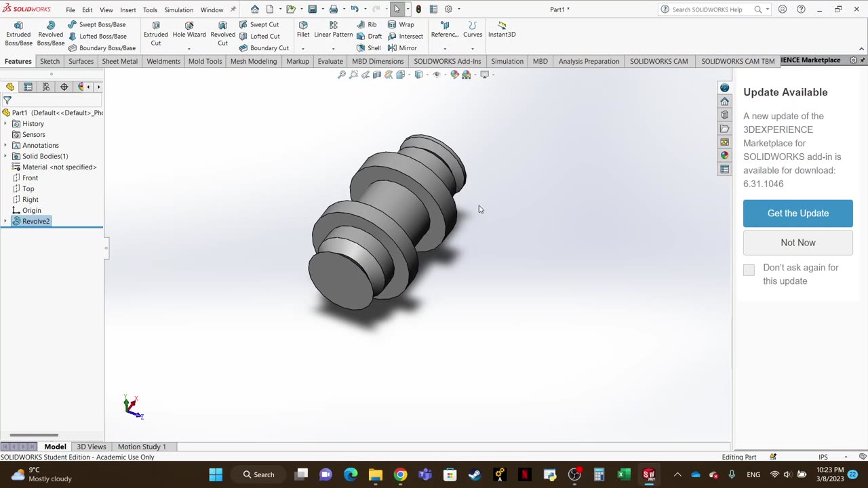Expand the Solid Bodies(1) folder
The image size is (868, 488).
(x=5, y=156)
